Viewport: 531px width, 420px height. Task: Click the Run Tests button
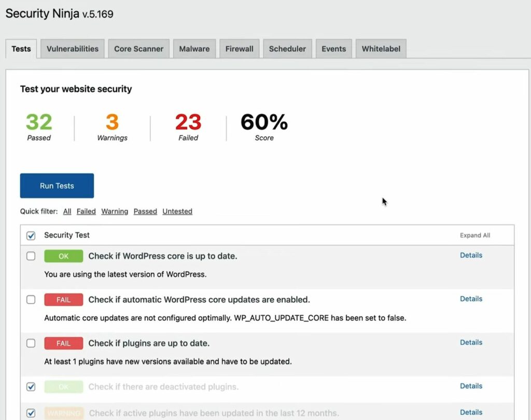(57, 186)
